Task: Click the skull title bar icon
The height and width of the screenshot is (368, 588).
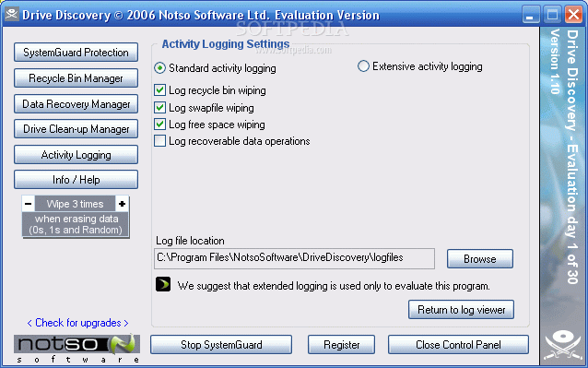Action: pyautogui.click(x=12, y=14)
